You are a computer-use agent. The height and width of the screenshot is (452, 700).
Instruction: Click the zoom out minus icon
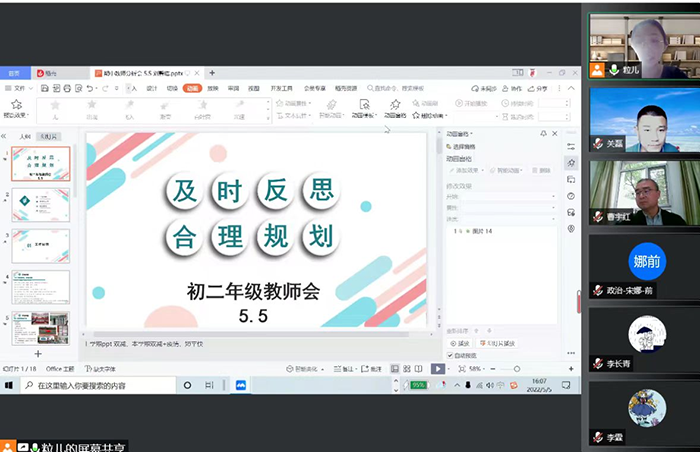click(x=493, y=369)
